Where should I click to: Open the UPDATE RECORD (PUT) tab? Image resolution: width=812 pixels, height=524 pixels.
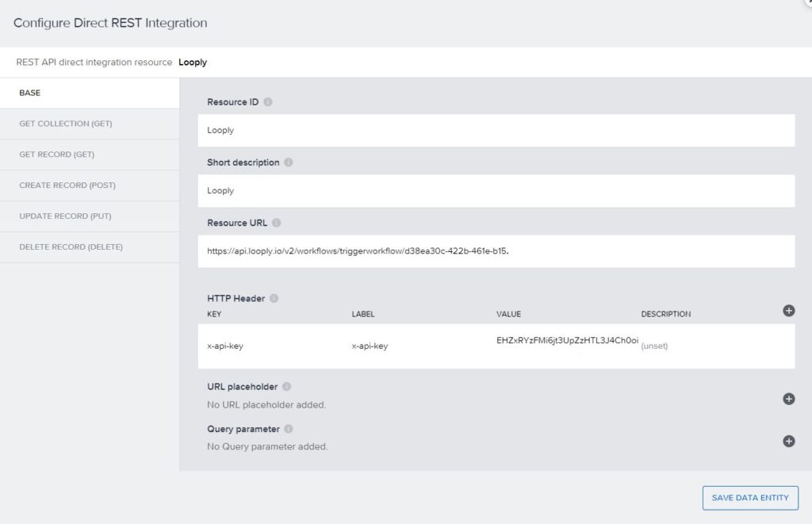point(90,216)
